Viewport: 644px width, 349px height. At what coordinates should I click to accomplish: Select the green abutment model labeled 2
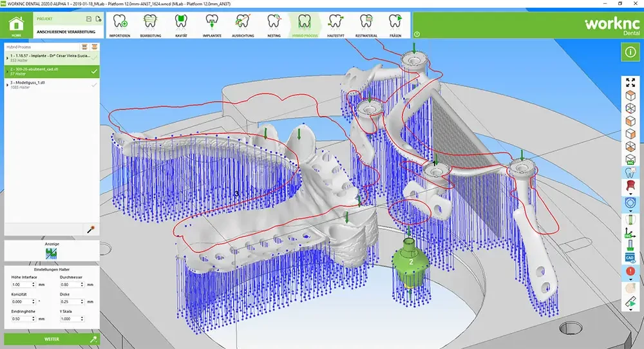tap(410, 263)
